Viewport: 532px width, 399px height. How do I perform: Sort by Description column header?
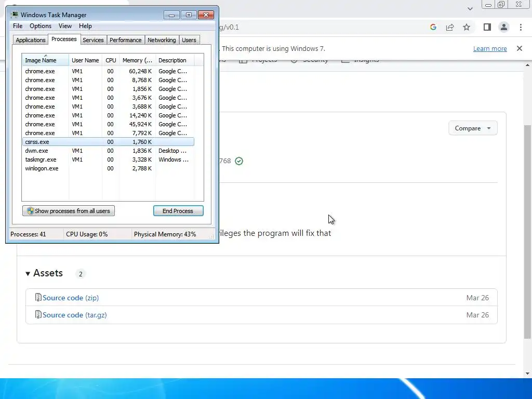click(175, 60)
